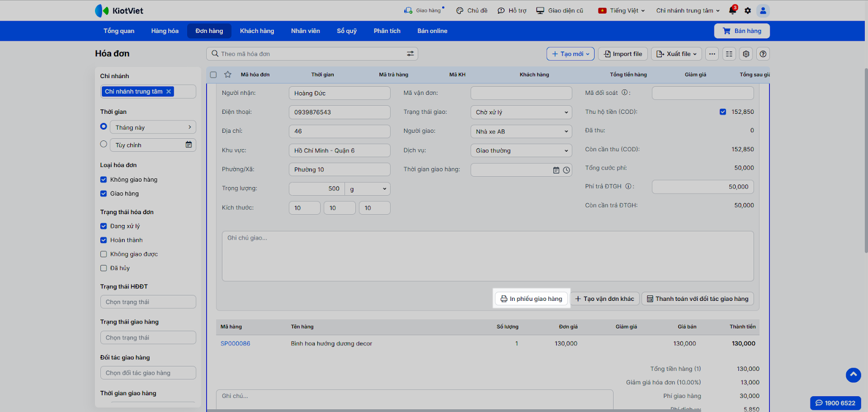Open the Trạng thái HĐĐT filter dropdown
868x412 pixels.
click(148, 302)
